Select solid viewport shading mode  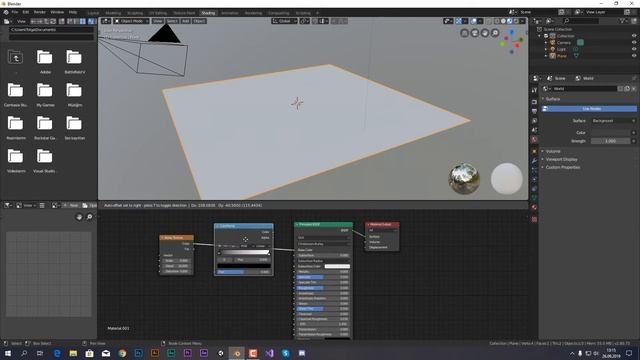(x=503, y=21)
